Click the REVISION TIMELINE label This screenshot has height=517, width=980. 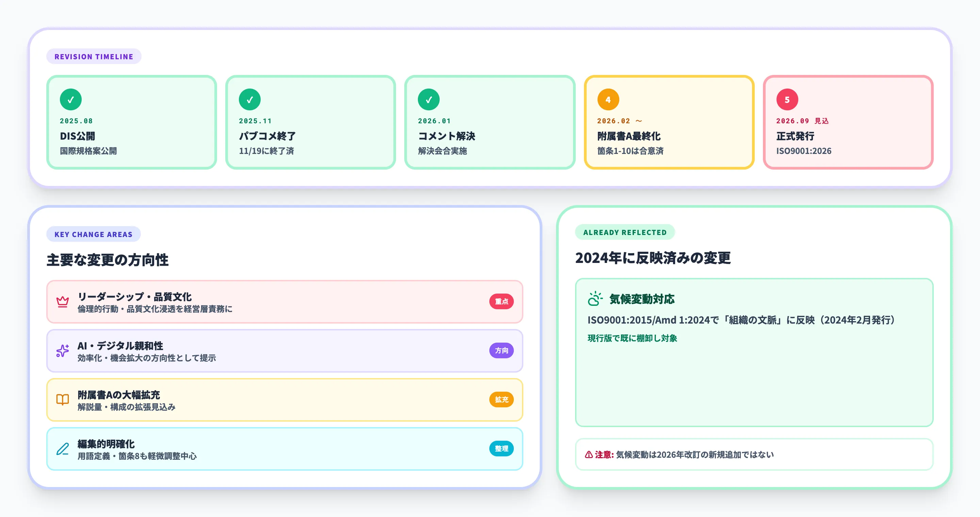click(x=94, y=56)
